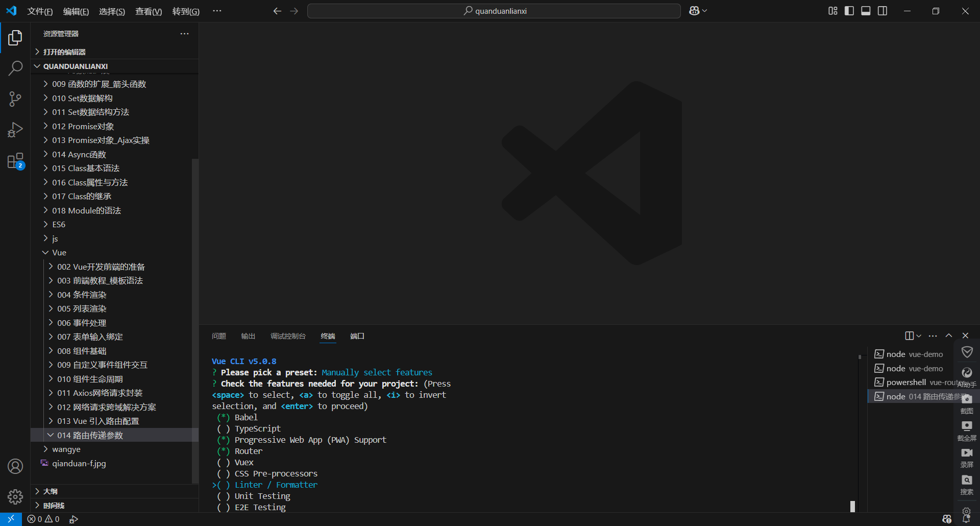980x526 pixels.
Task: Customize layout from the title bar
Action: click(832, 11)
